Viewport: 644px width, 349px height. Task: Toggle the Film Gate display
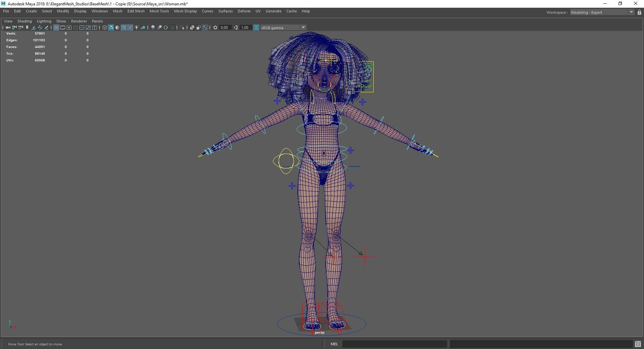(63, 28)
